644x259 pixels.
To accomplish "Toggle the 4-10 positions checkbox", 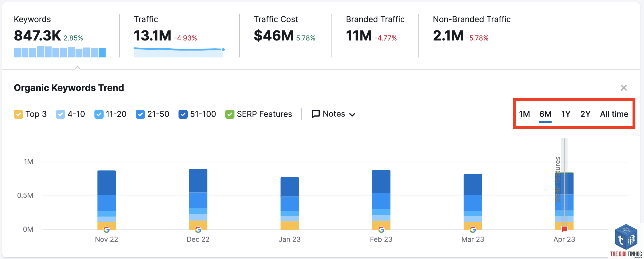I will click(x=61, y=114).
